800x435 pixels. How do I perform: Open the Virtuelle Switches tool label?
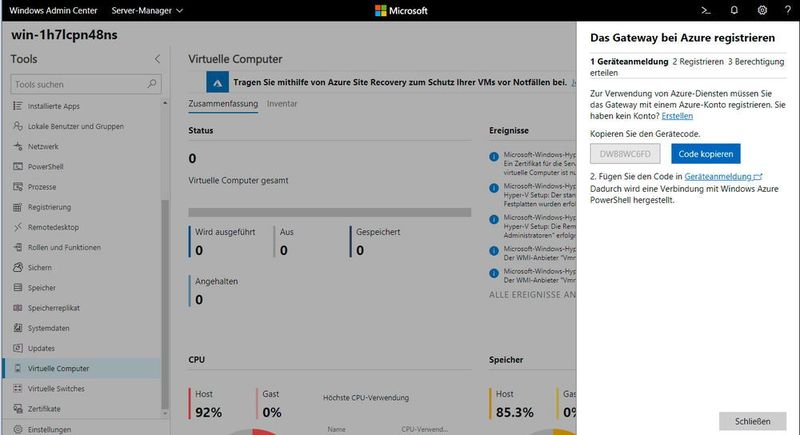(56, 389)
